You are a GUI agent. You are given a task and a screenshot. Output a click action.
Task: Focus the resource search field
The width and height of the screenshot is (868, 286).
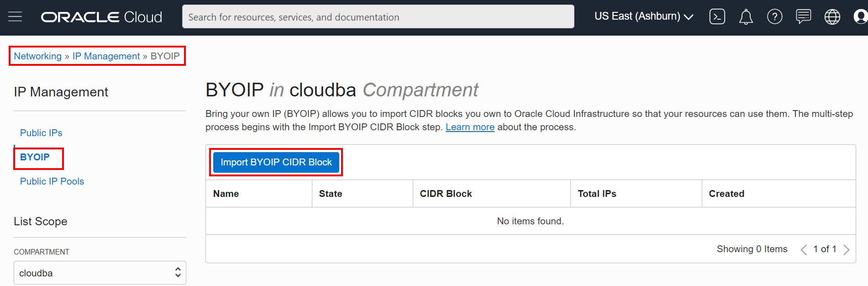(x=378, y=17)
